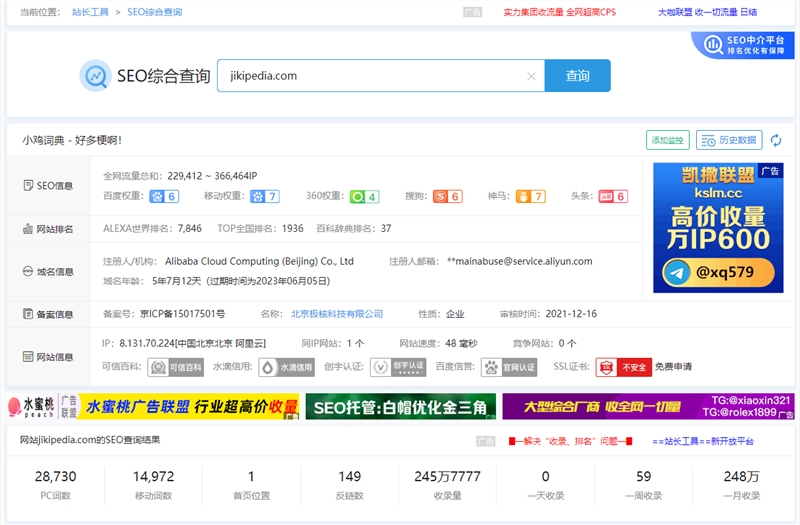800x525 pixels.
Task: Open SEO综合查询 breadcrumb link
Action: click(x=155, y=12)
